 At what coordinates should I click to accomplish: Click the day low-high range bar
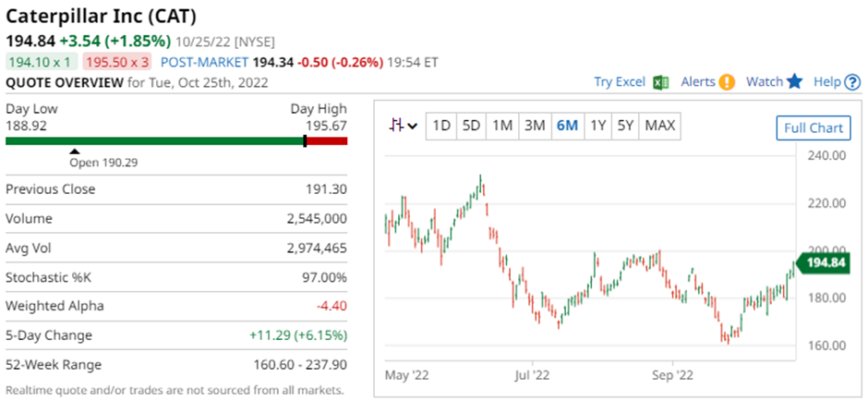click(x=176, y=140)
